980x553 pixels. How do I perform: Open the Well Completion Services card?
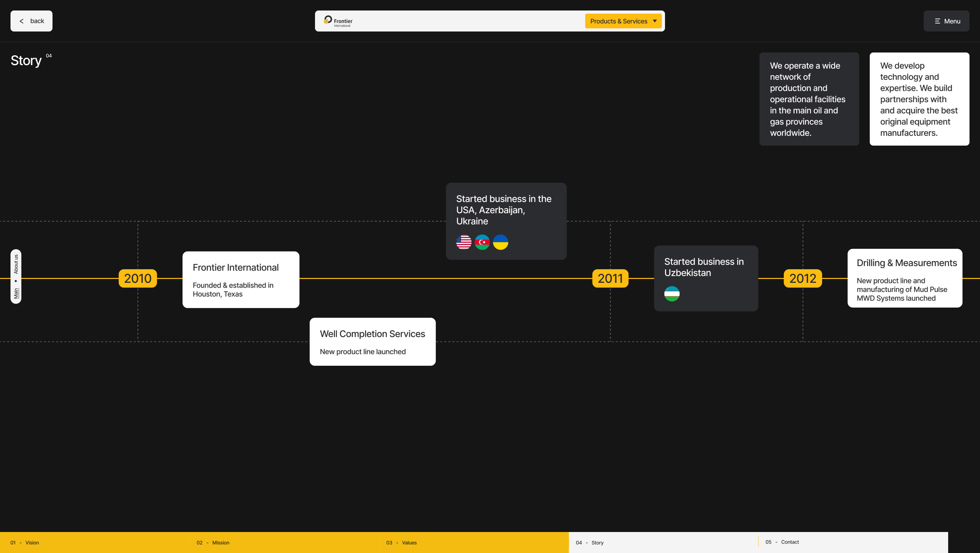372,342
